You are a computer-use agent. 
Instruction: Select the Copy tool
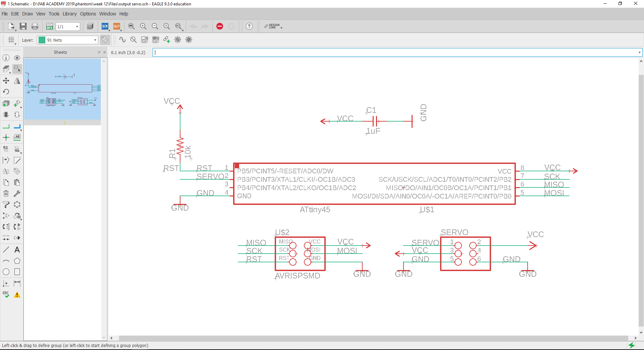6,182
